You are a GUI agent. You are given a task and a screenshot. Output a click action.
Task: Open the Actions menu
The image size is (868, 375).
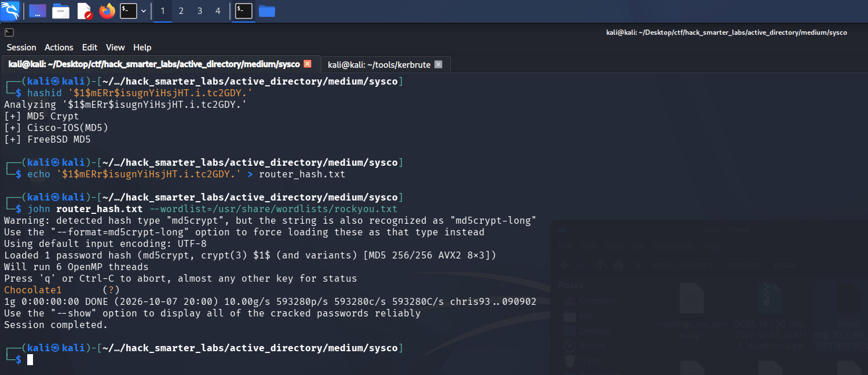(59, 48)
